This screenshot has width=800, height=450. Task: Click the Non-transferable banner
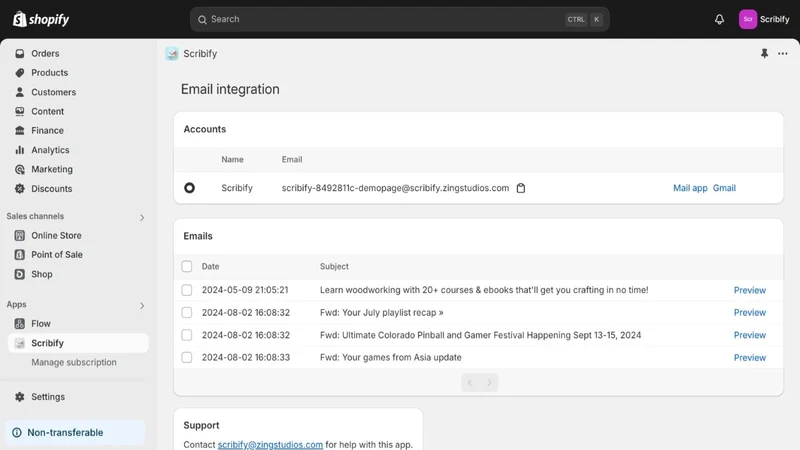[x=75, y=433]
